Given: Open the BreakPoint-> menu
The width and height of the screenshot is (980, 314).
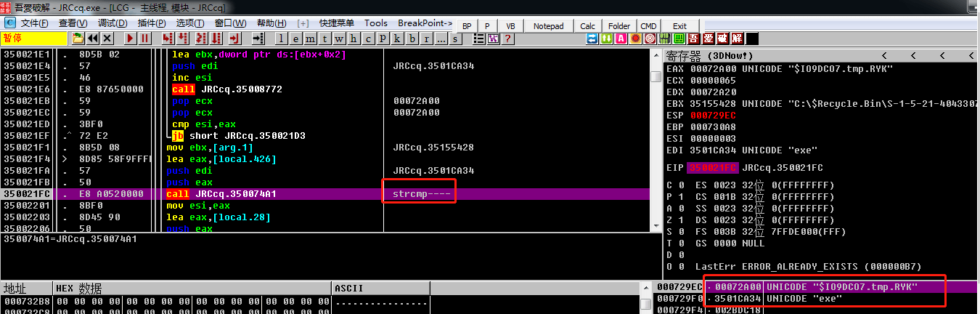Looking at the screenshot, I should click(425, 23).
